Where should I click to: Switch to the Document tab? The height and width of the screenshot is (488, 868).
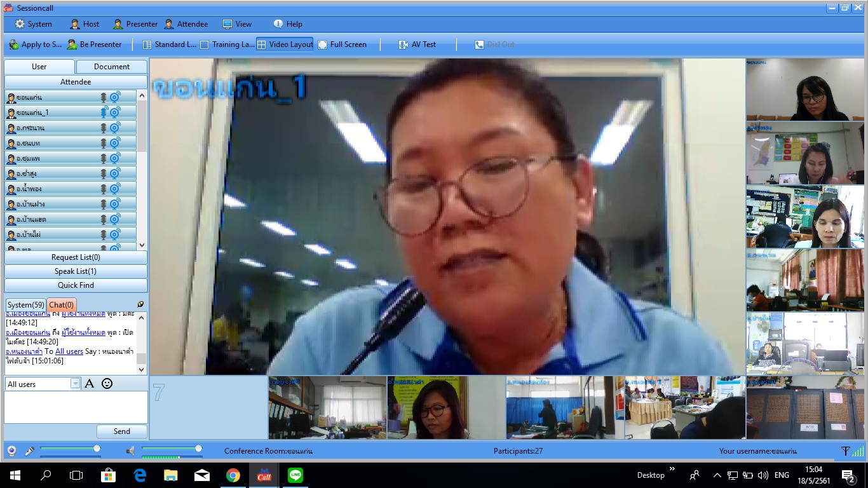coord(112,67)
